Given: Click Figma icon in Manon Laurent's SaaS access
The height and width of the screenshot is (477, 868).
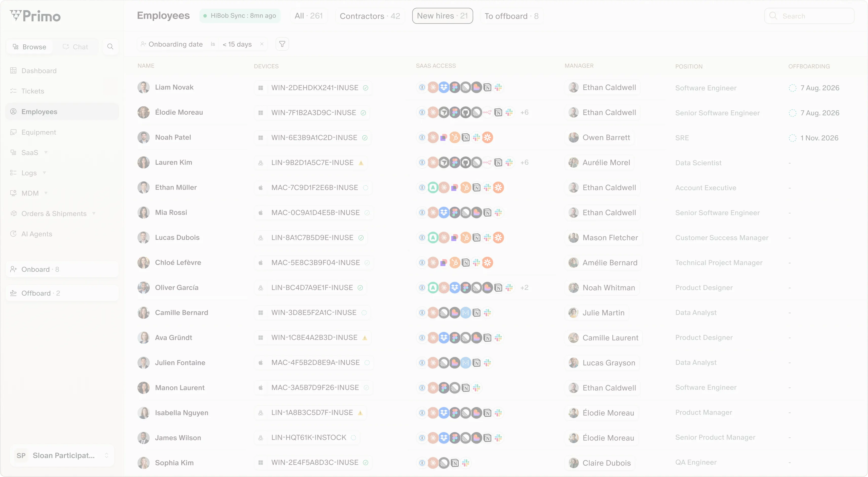Looking at the screenshot, I should 444,387.
